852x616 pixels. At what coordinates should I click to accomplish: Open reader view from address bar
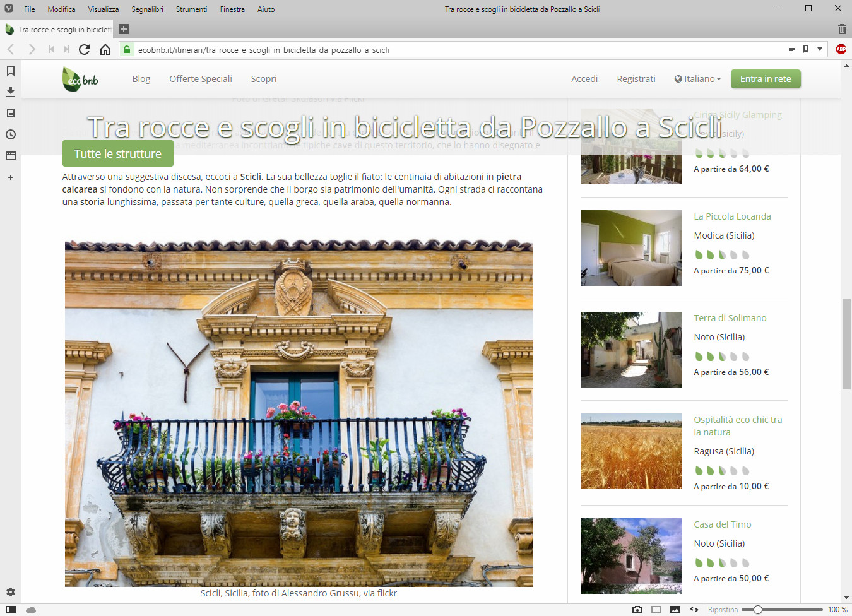click(x=792, y=49)
